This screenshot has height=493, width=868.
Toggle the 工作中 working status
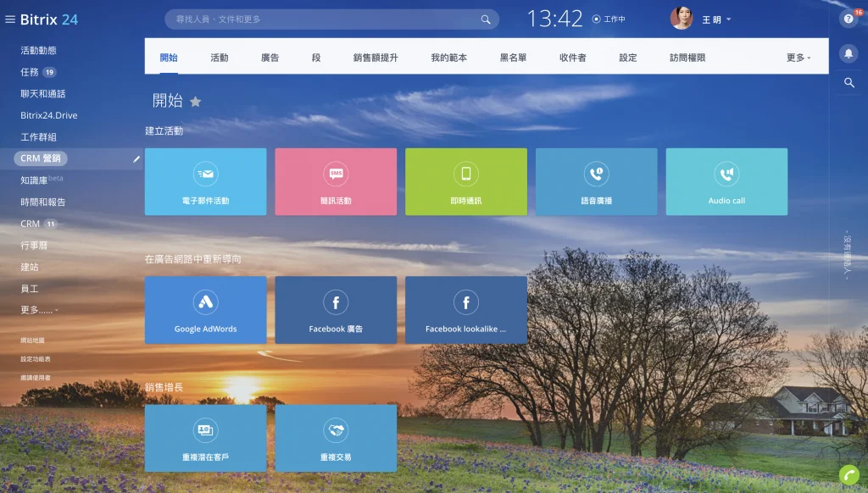(x=609, y=19)
